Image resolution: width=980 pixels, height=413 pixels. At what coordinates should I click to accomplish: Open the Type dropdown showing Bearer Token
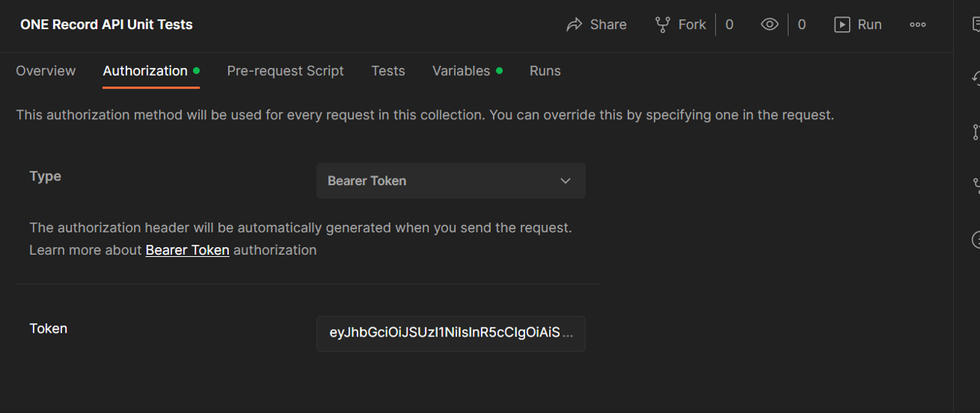(x=451, y=180)
